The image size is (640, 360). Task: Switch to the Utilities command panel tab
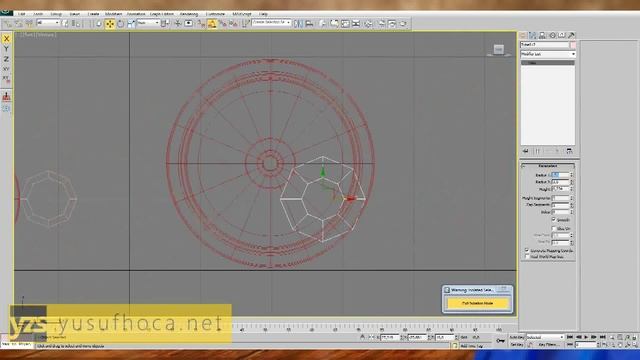click(571, 36)
